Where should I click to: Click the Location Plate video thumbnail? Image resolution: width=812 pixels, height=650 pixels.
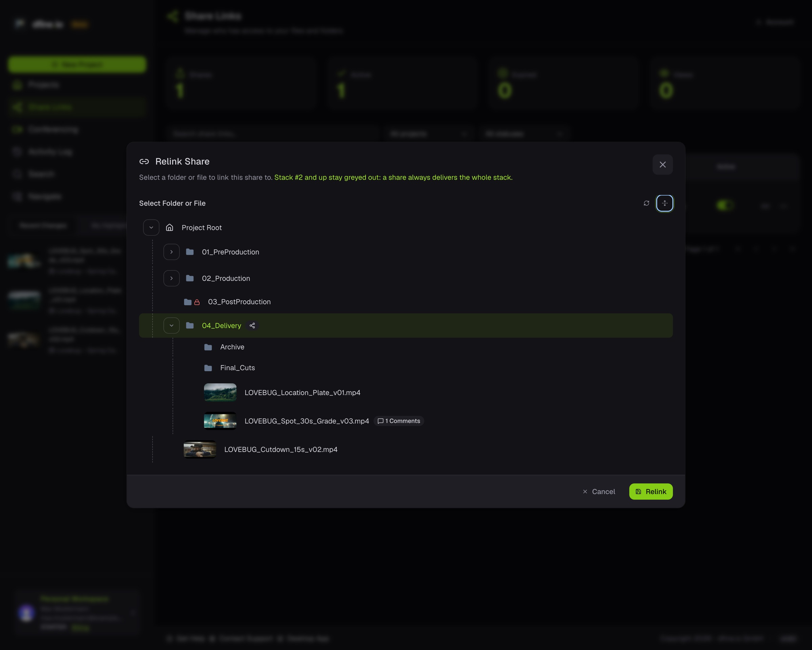[x=220, y=393]
